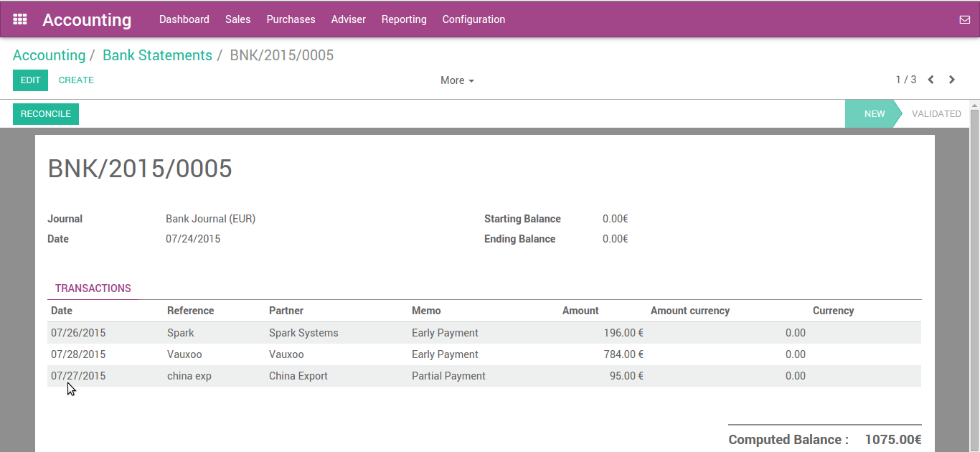This screenshot has height=452, width=980.
Task: Open the messaging envelope icon
Action: point(964,19)
